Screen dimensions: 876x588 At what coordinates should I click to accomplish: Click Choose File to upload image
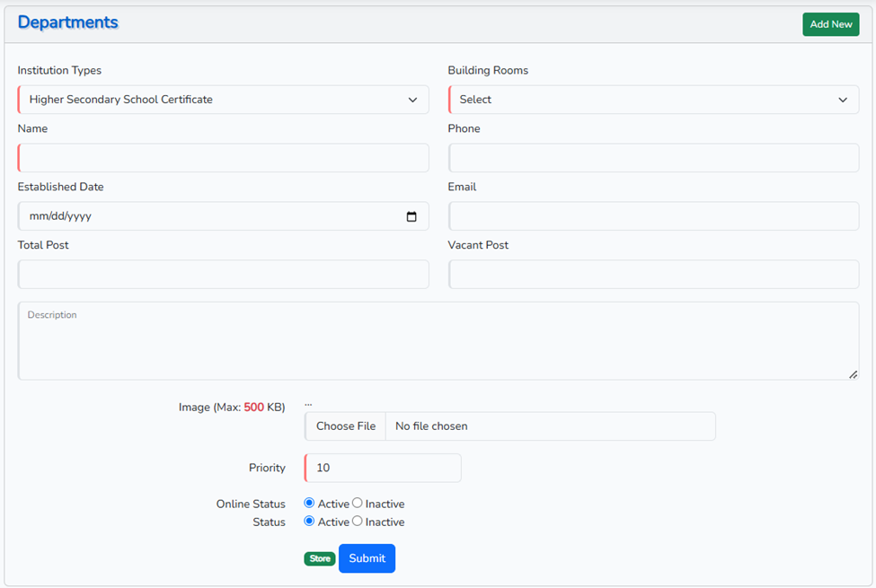346,426
